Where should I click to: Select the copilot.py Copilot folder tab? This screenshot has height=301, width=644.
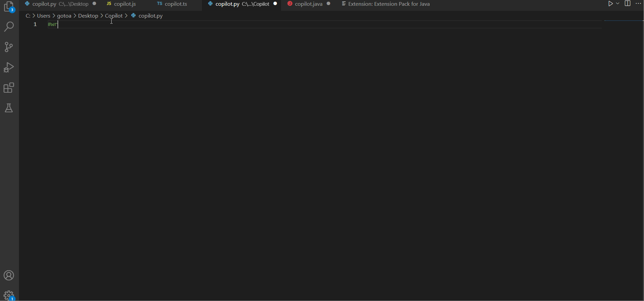242,4
